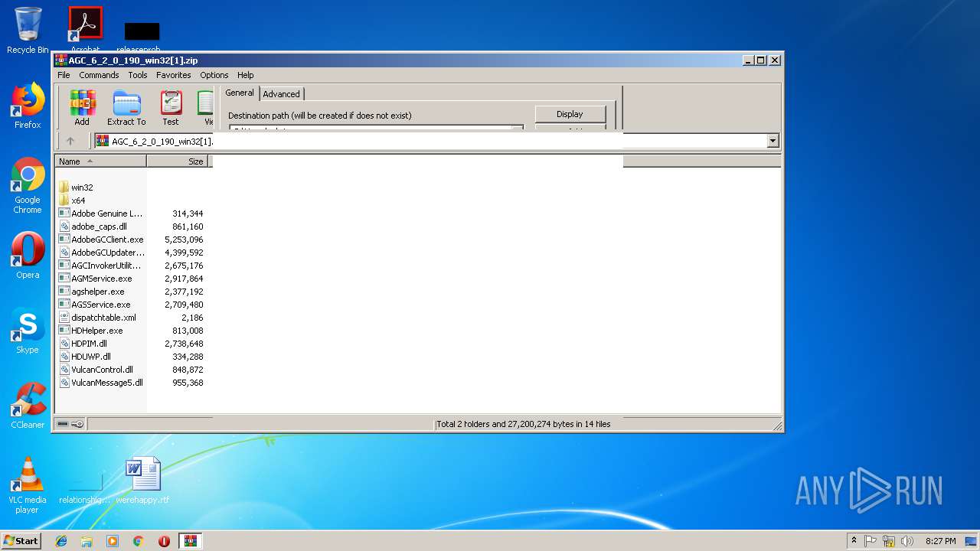This screenshot has width=980, height=551.
Task: Open media player from taskbar
Action: [x=113, y=541]
